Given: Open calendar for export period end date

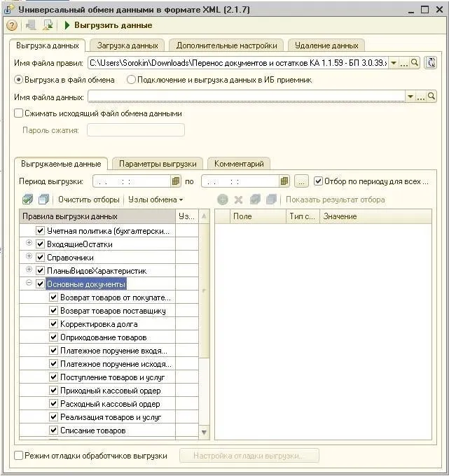Looking at the screenshot, I should [284, 181].
